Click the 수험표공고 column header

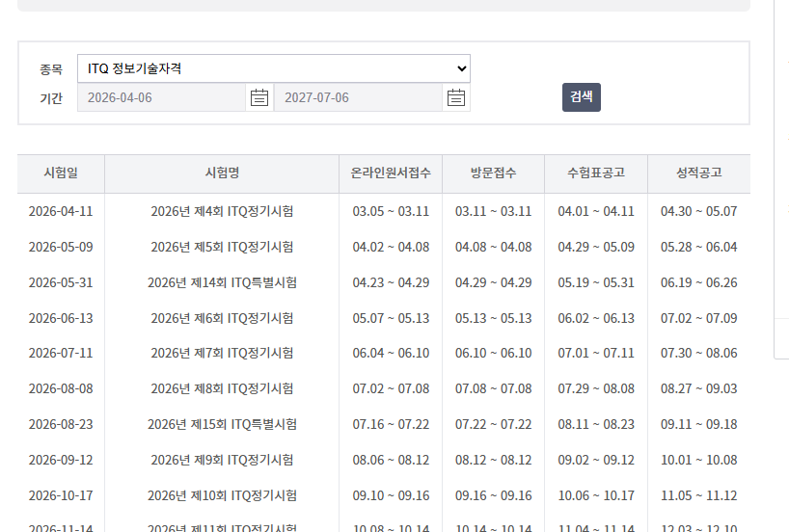click(596, 173)
